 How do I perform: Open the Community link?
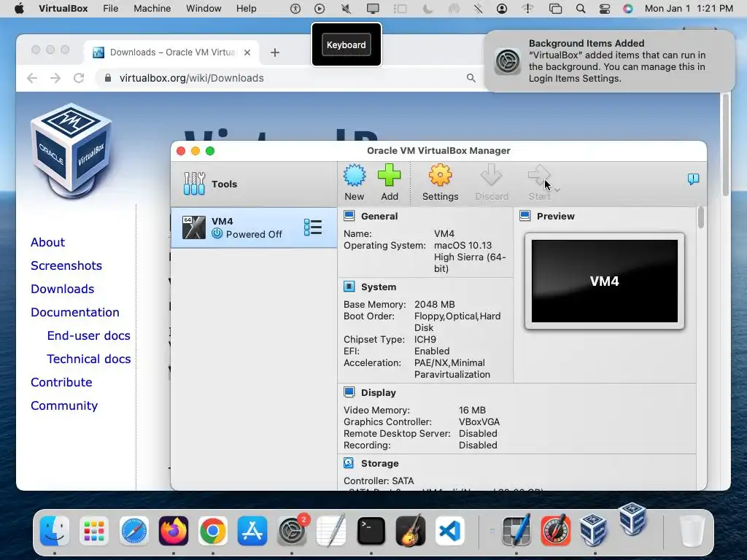pos(64,405)
